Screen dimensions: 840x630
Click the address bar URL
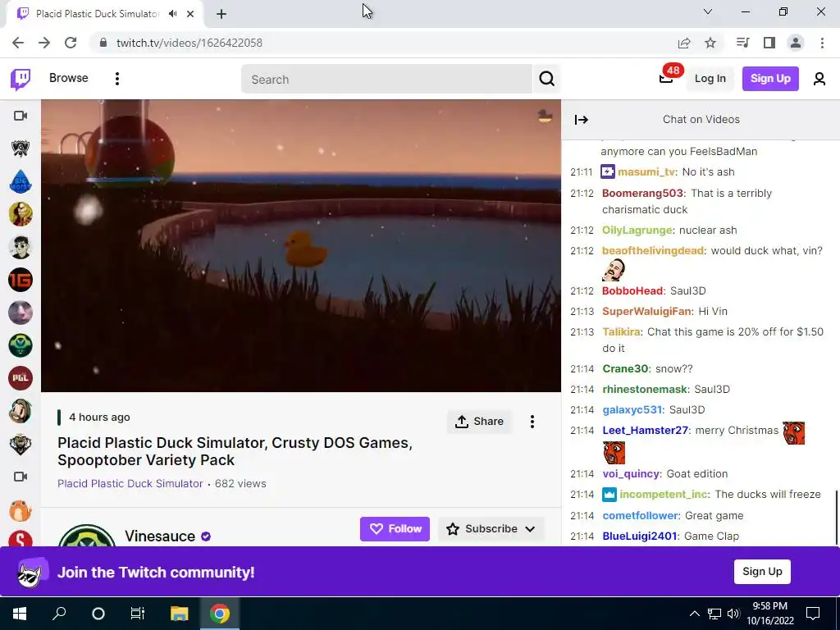(x=189, y=43)
